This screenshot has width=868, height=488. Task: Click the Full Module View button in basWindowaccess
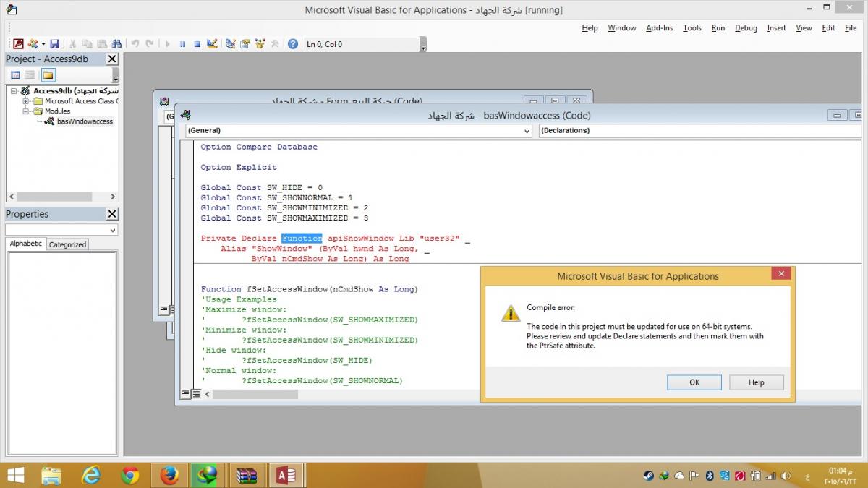pyautogui.click(x=196, y=394)
